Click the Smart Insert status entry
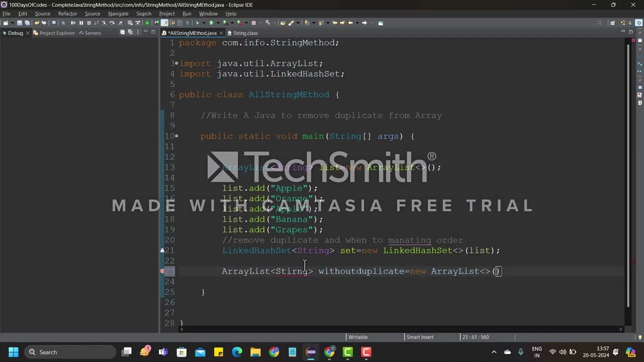Screen dimensions: 644x362 pyautogui.click(x=420, y=337)
